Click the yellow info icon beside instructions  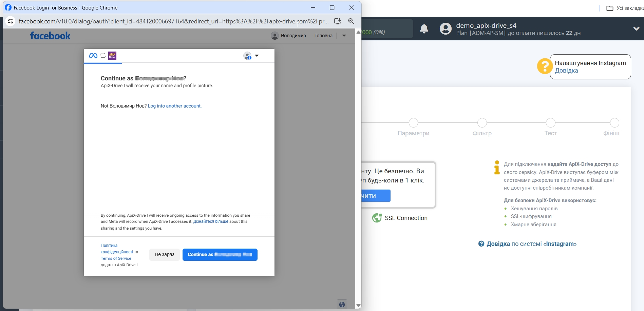497,167
